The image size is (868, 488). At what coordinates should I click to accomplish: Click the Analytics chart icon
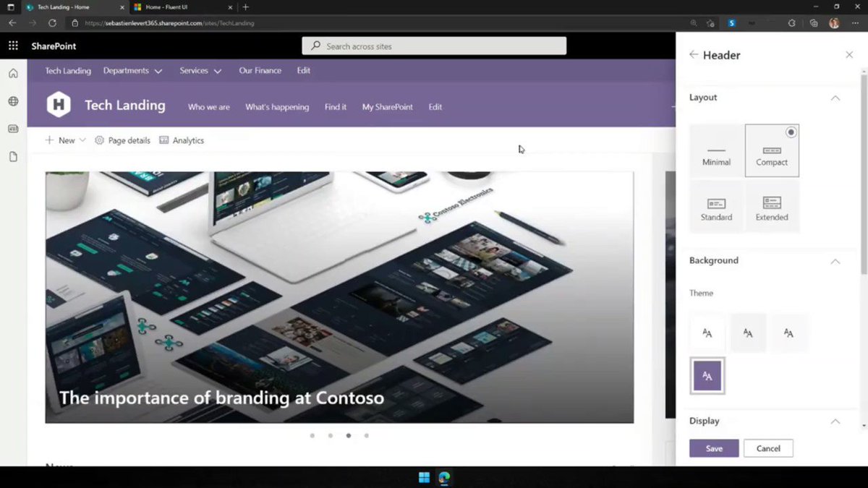tap(164, 140)
